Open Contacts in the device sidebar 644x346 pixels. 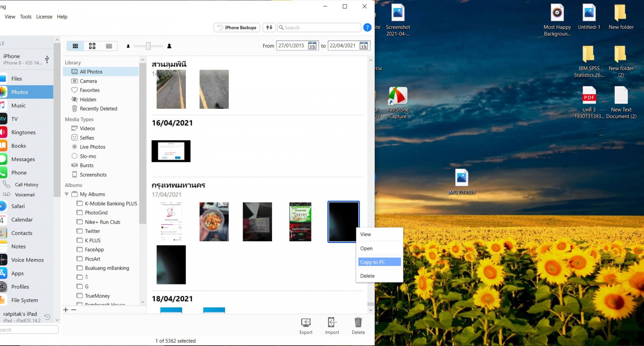point(27,233)
